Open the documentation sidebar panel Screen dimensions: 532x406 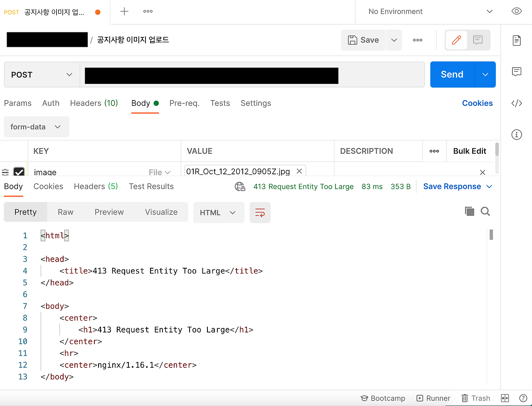[x=516, y=40]
